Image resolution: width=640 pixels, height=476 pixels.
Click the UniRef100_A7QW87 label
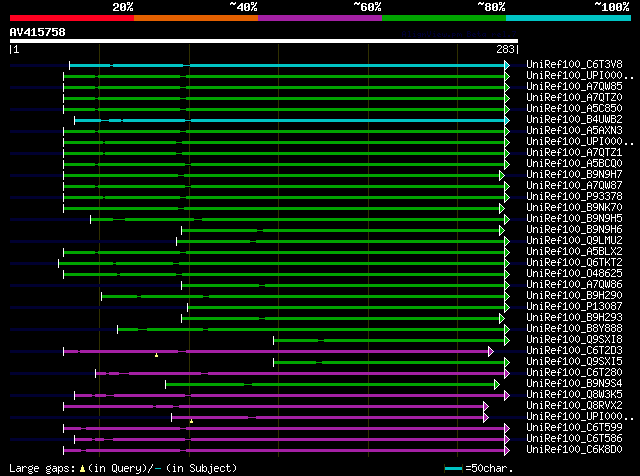click(x=574, y=185)
